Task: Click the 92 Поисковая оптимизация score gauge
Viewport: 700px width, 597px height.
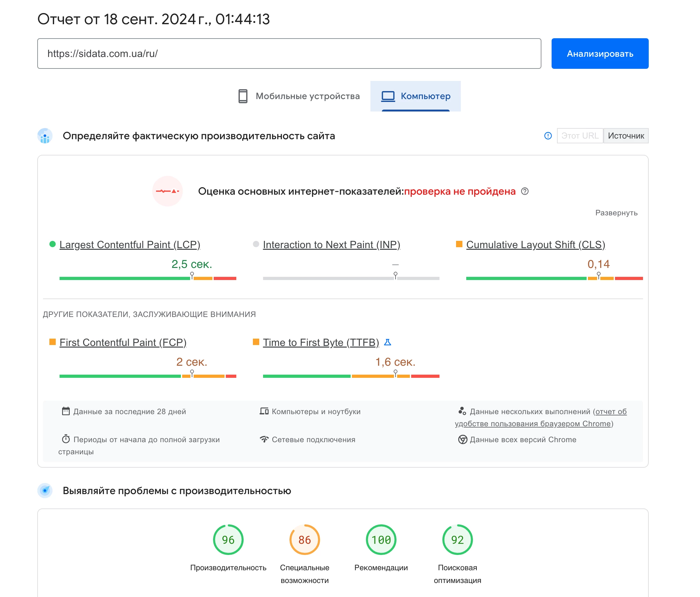Action: 457,540
